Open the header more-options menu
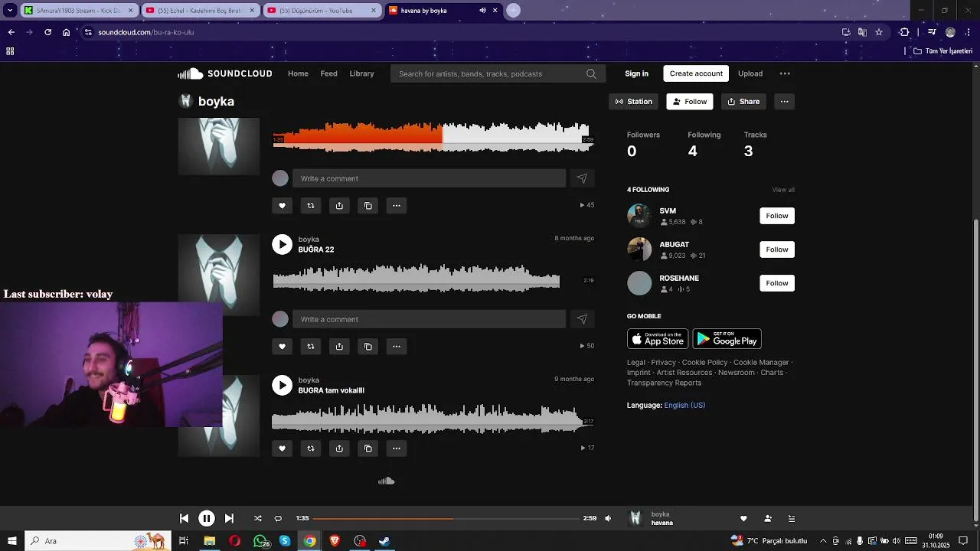This screenshot has height=551, width=980. (x=785, y=73)
